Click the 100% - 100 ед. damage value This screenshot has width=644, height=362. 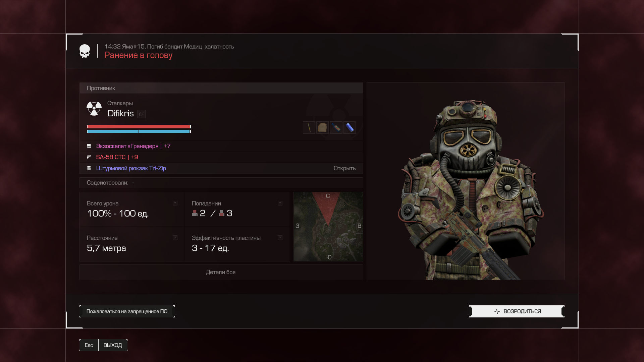118,214
